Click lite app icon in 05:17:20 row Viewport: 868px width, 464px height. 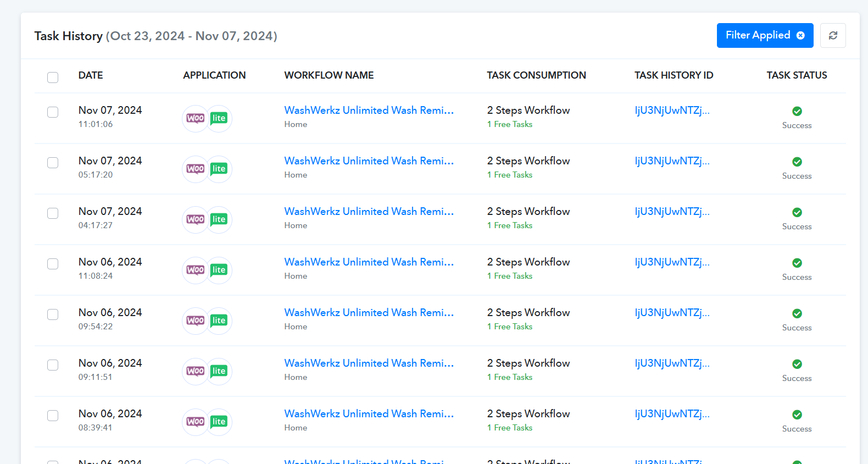click(219, 169)
